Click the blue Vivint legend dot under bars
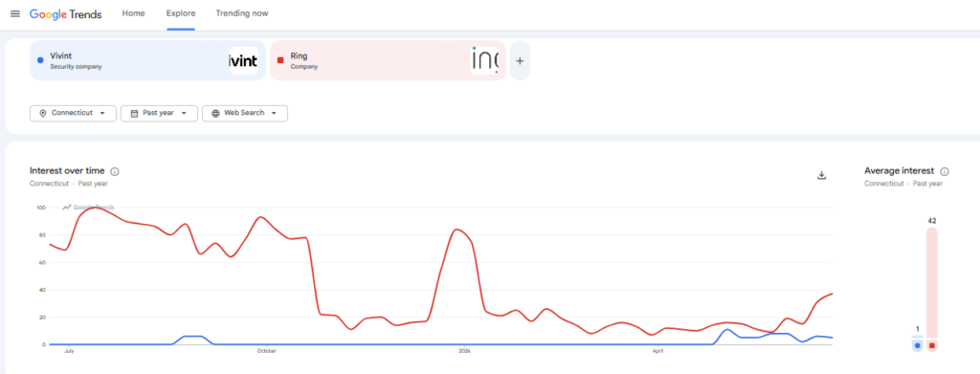Image resolution: width=980 pixels, height=374 pixels. 917,345
